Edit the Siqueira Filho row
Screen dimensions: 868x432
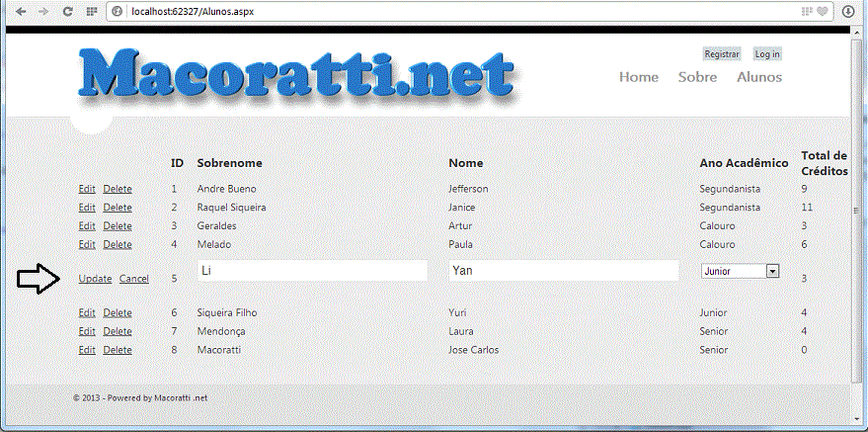[87, 313]
